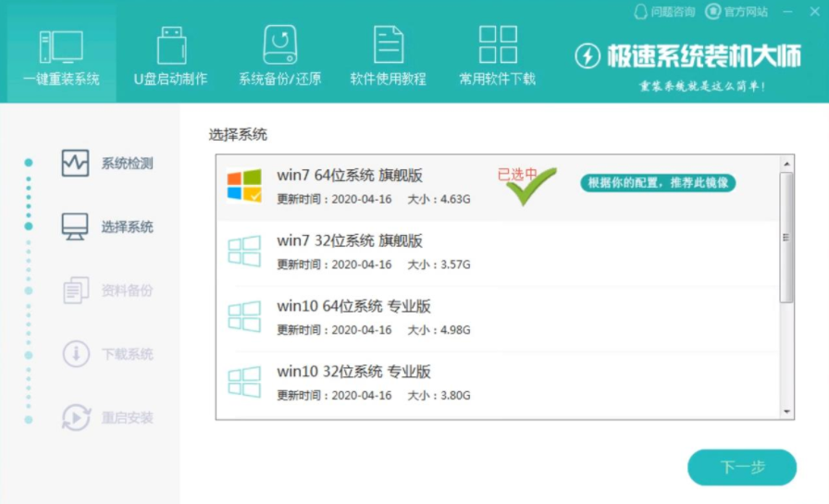Click the 根据你的配置，推荐此镜像 badge
The height and width of the screenshot is (504, 829).
tap(658, 182)
